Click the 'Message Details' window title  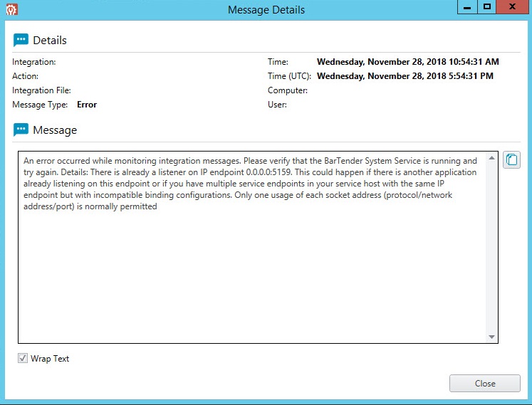click(x=266, y=10)
